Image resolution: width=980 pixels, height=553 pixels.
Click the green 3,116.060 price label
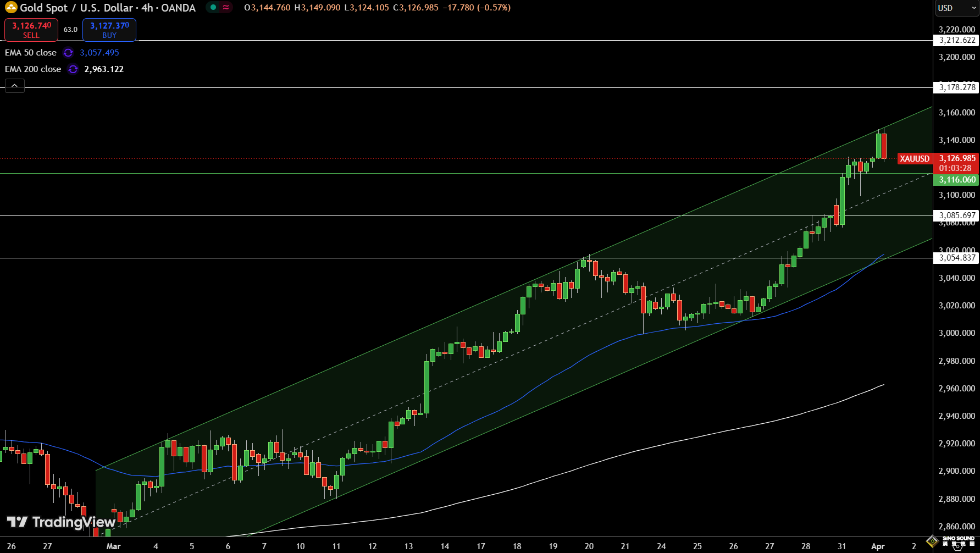(957, 180)
